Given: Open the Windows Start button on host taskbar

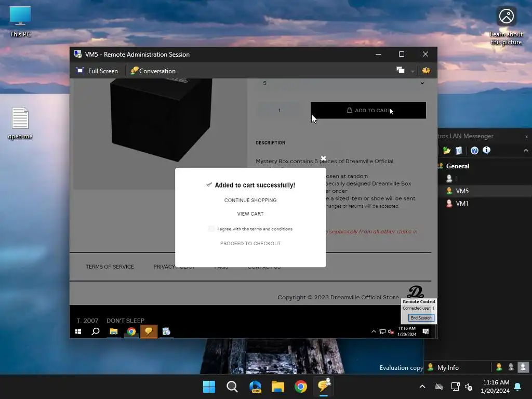Looking at the screenshot, I should click(209, 387).
